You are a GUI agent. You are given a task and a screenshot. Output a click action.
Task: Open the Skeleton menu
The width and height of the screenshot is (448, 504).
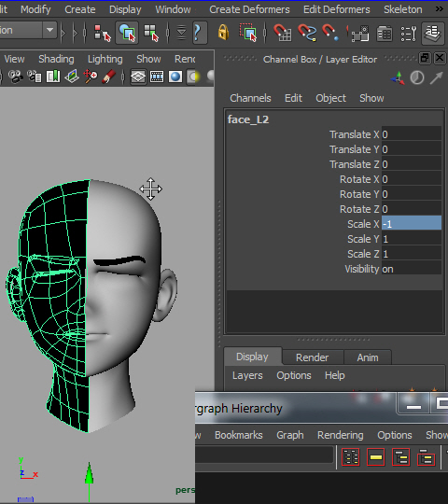[x=402, y=9]
